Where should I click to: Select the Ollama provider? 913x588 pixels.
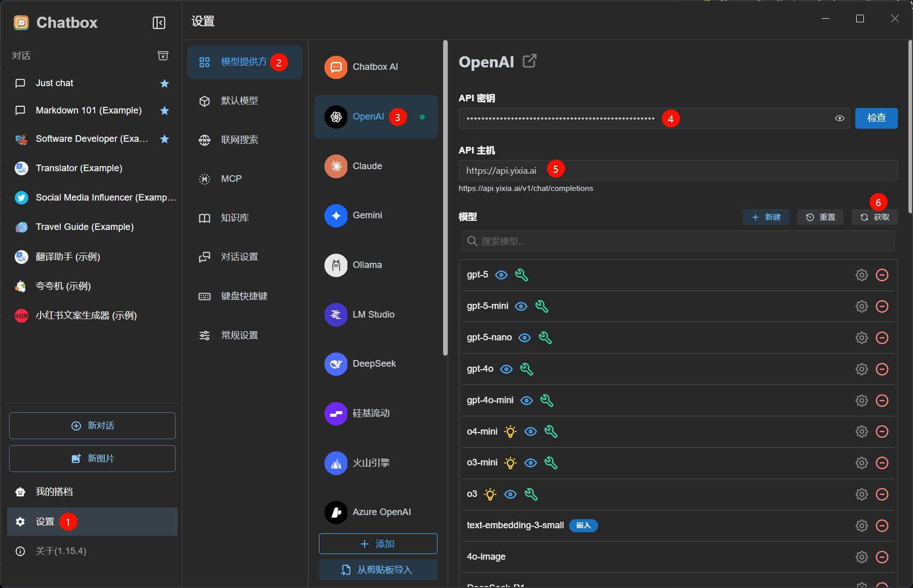(376, 265)
